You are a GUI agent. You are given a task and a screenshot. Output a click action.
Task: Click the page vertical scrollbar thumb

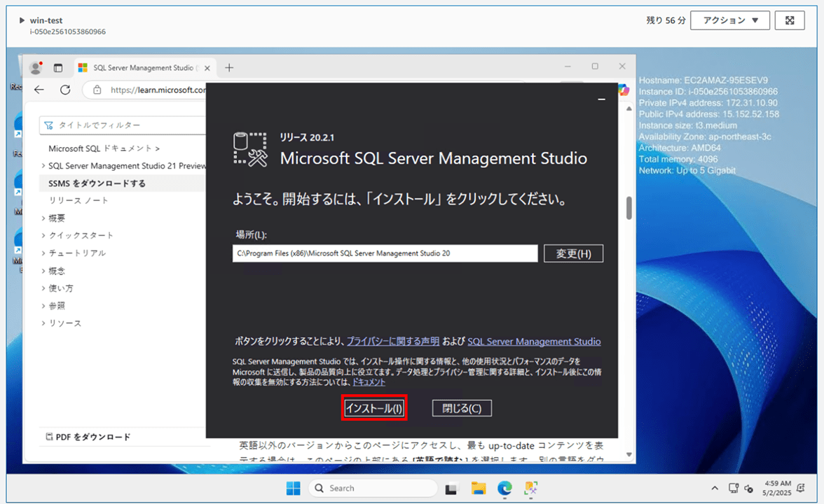629,208
